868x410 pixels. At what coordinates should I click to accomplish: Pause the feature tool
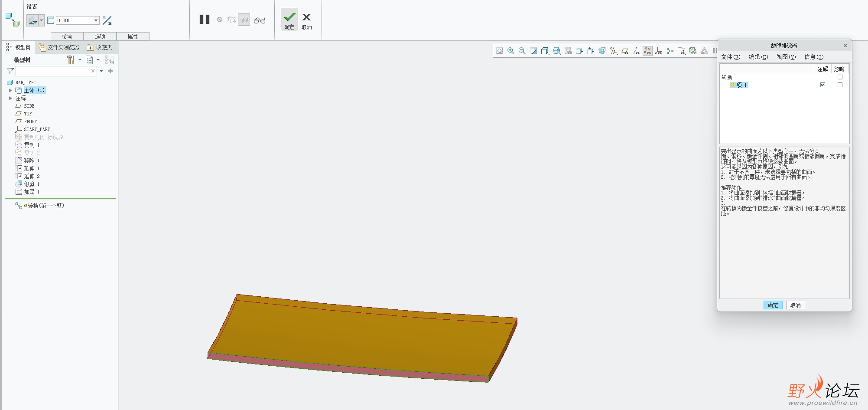(205, 20)
